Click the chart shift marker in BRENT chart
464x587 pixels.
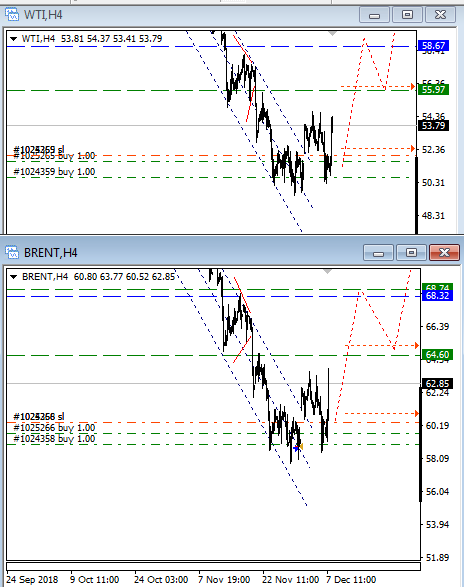click(328, 271)
